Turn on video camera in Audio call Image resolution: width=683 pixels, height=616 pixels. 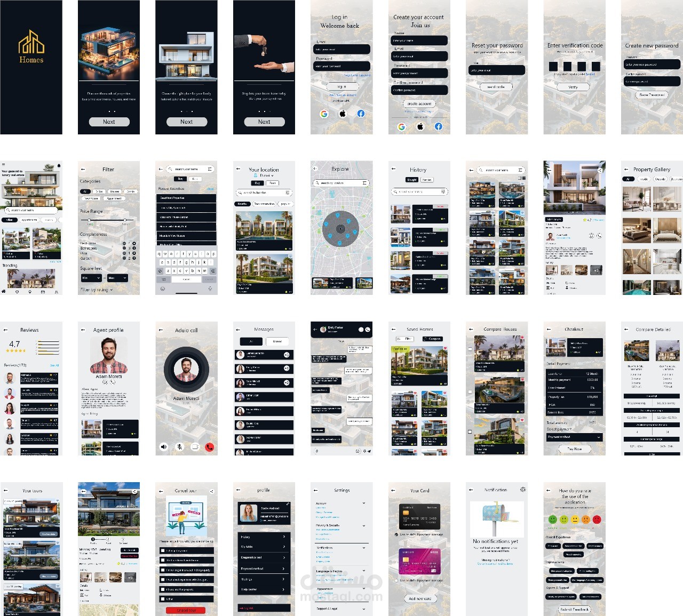pos(195,447)
